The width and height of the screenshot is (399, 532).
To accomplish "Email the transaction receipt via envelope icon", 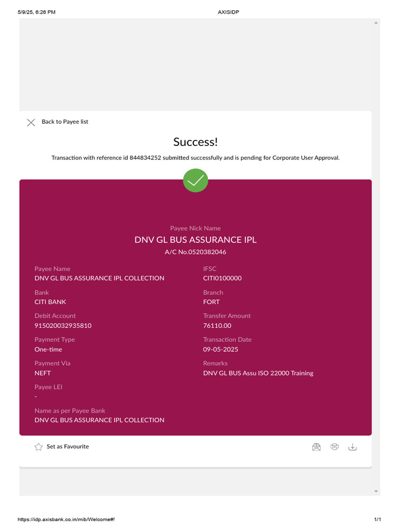I will tap(316, 447).
